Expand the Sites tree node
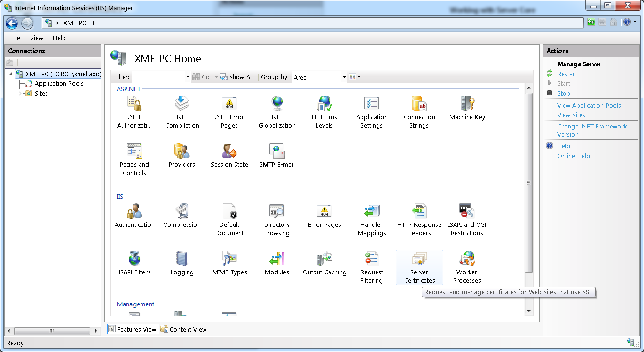644x352 pixels. (x=20, y=93)
